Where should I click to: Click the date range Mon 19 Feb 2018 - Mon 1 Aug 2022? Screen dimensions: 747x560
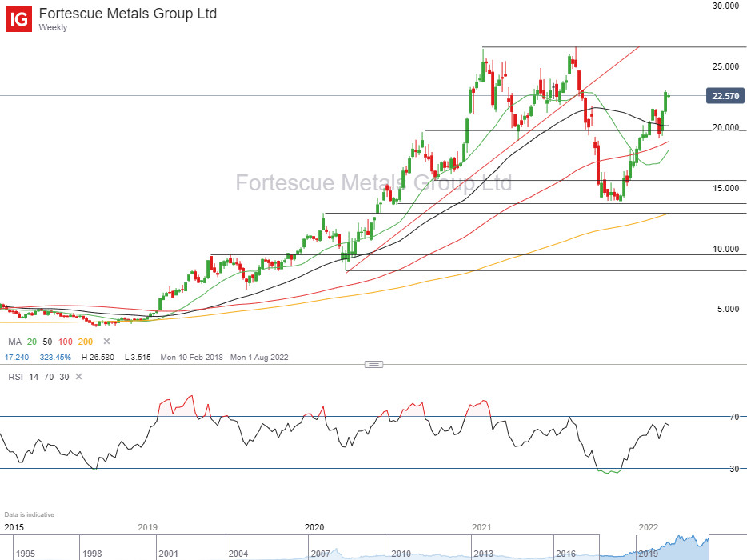pyautogui.click(x=225, y=358)
